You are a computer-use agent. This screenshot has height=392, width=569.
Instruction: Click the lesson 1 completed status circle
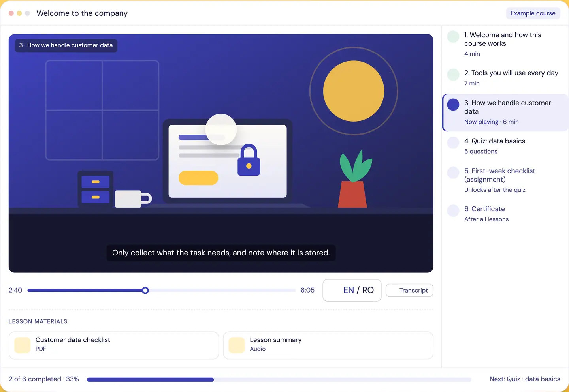pos(453,37)
